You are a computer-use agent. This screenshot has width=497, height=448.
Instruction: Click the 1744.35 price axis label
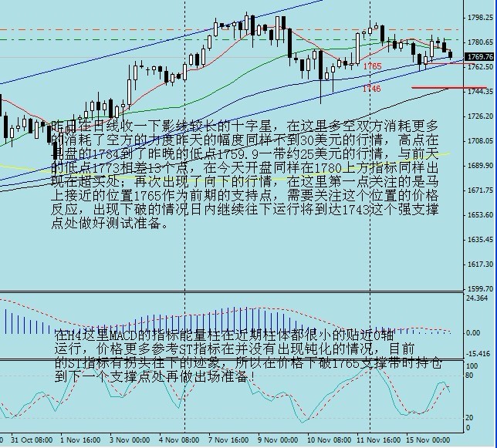480,92
